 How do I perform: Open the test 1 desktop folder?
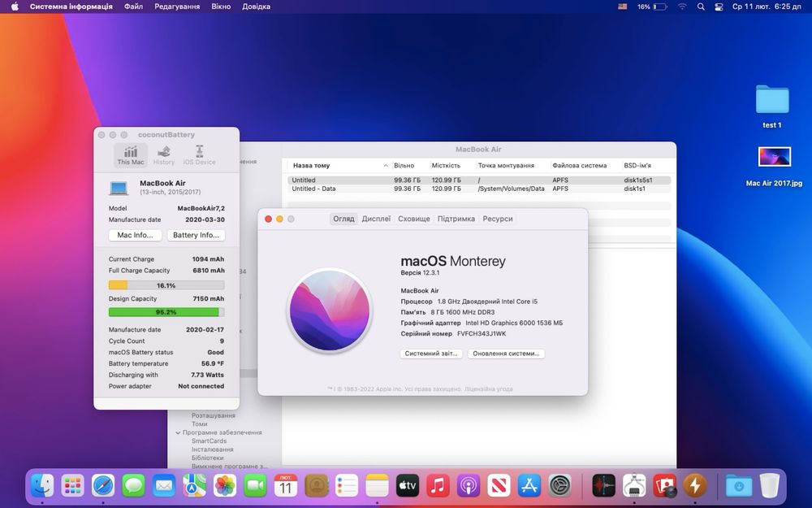click(772, 99)
